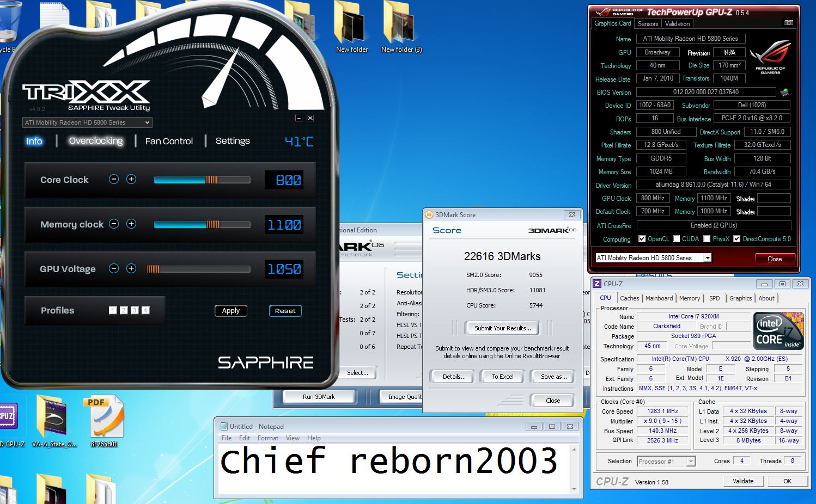Toggle OpenCL checkbox in GPU-Z
Screen dimensions: 816x504
pyautogui.click(x=642, y=239)
